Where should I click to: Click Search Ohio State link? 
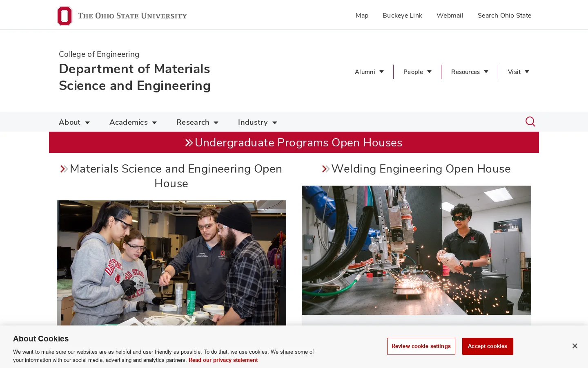click(x=504, y=16)
